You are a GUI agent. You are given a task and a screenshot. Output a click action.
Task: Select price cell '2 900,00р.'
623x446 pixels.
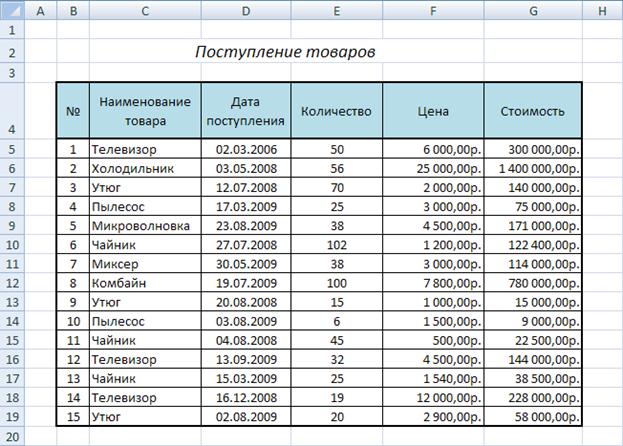433,417
